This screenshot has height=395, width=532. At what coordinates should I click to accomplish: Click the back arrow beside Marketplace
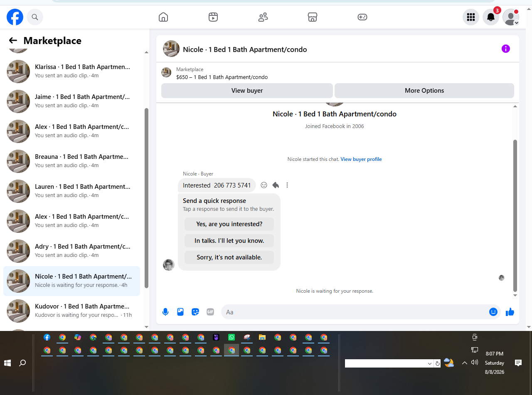pyautogui.click(x=13, y=40)
